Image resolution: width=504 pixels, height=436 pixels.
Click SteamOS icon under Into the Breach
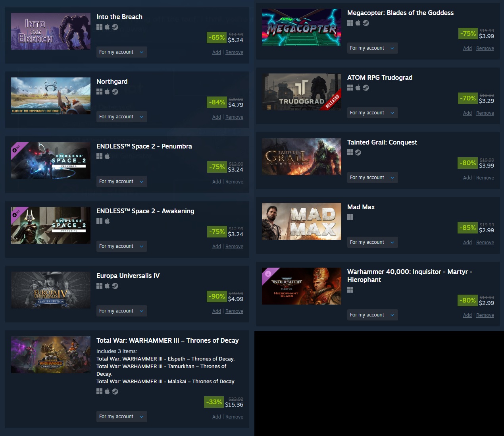click(115, 27)
